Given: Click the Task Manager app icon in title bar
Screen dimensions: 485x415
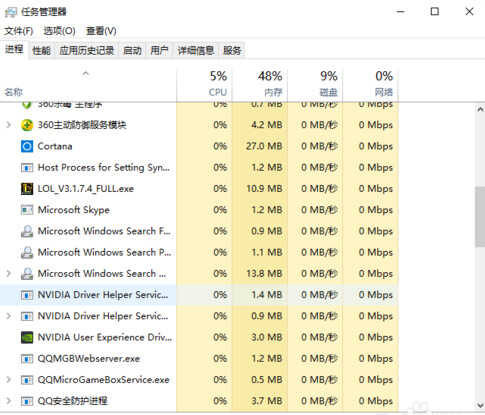Looking at the screenshot, I should [10, 12].
